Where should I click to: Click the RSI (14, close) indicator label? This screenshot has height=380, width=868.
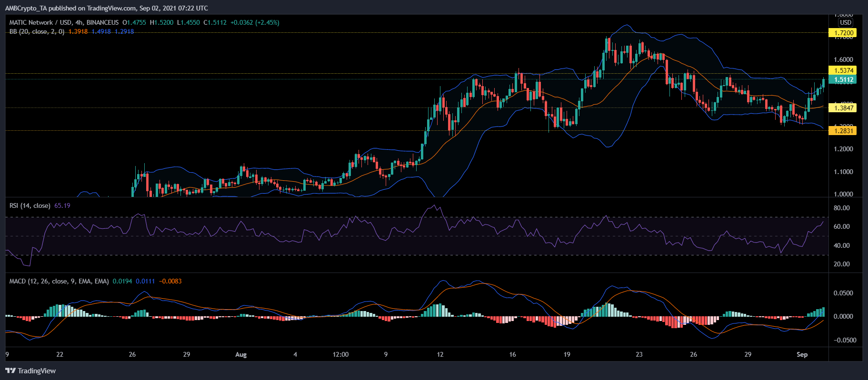30,205
